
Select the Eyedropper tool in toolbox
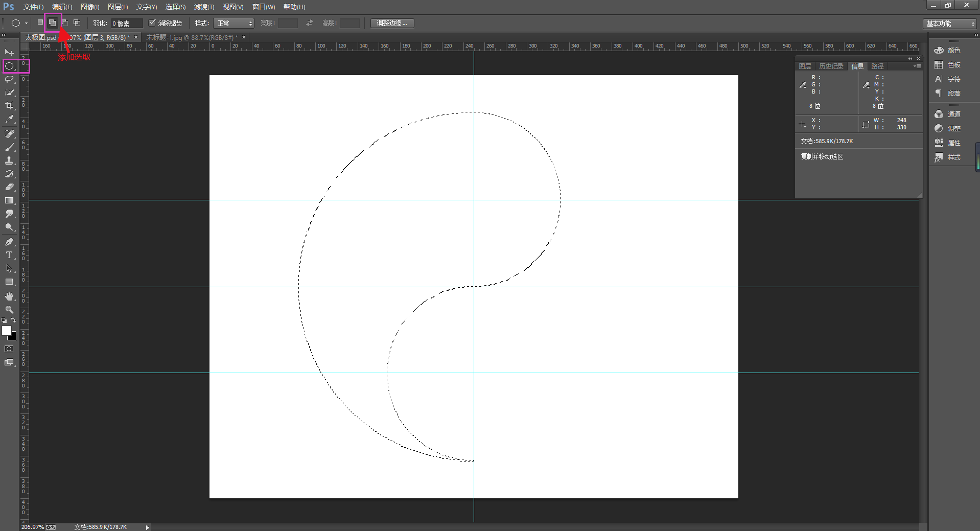click(x=9, y=119)
